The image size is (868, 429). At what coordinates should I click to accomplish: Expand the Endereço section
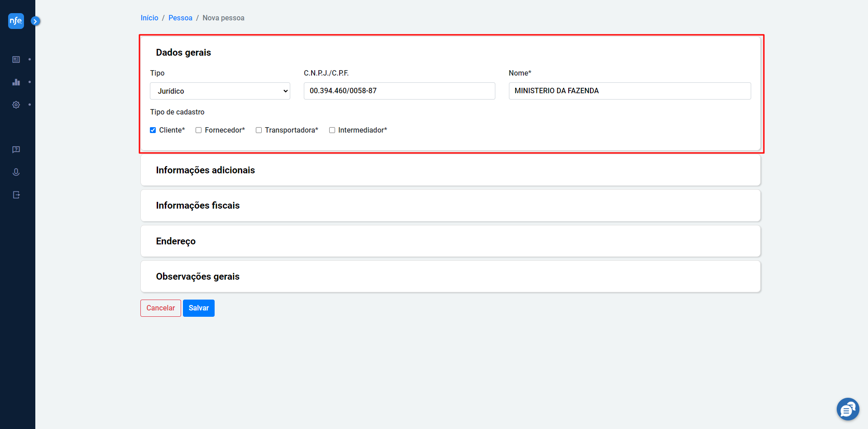(x=451, y=241)
